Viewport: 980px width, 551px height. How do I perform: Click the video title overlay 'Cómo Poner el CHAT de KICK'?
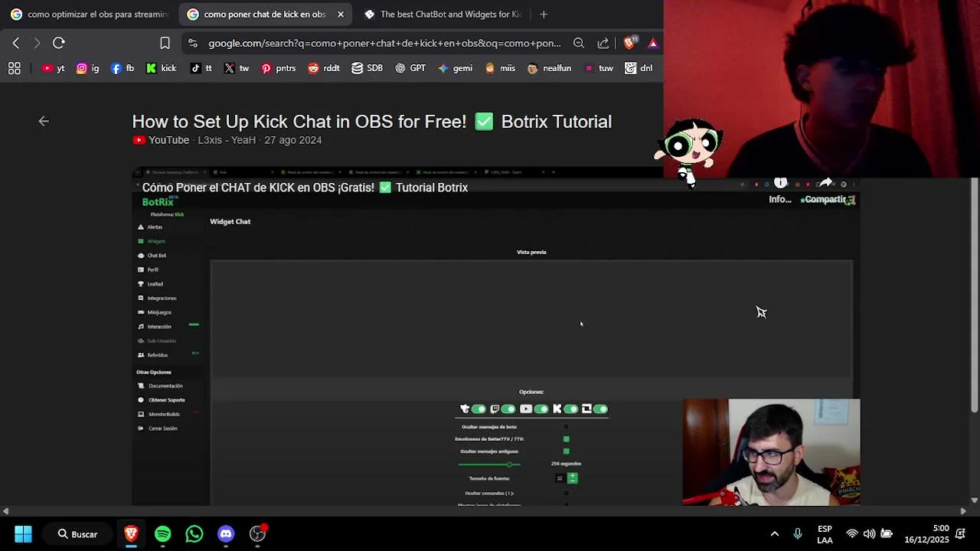(x=305, y=187)
